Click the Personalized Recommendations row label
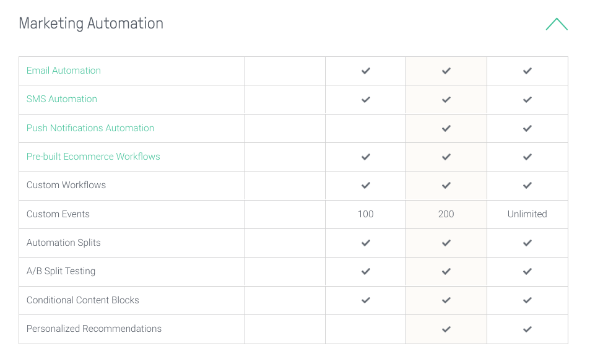 coord(94,329)
